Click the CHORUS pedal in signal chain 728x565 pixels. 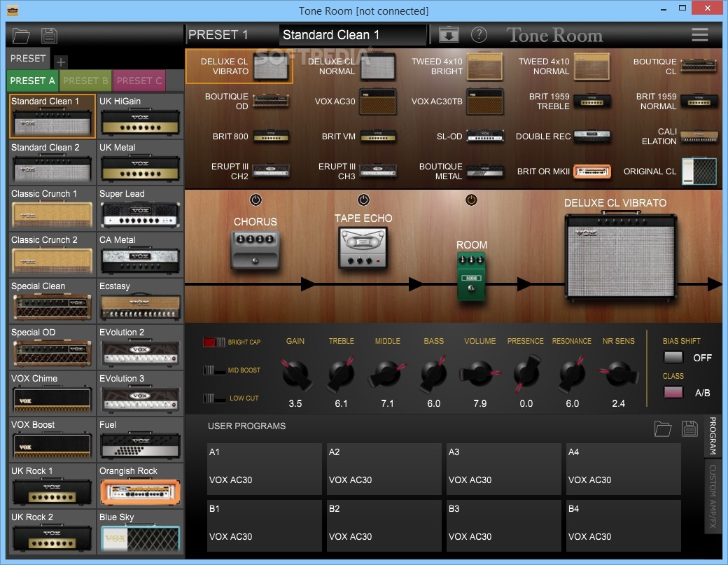click(x=255, y=250)
